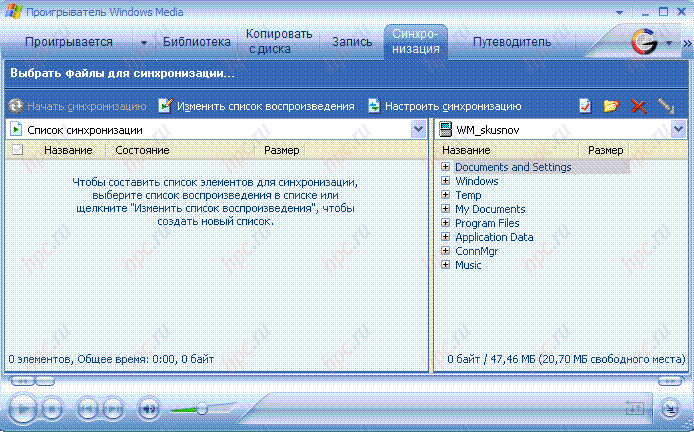Open the Проигрывается tab
The width and height of the screenshot is (694, 432).
[69, 42]
